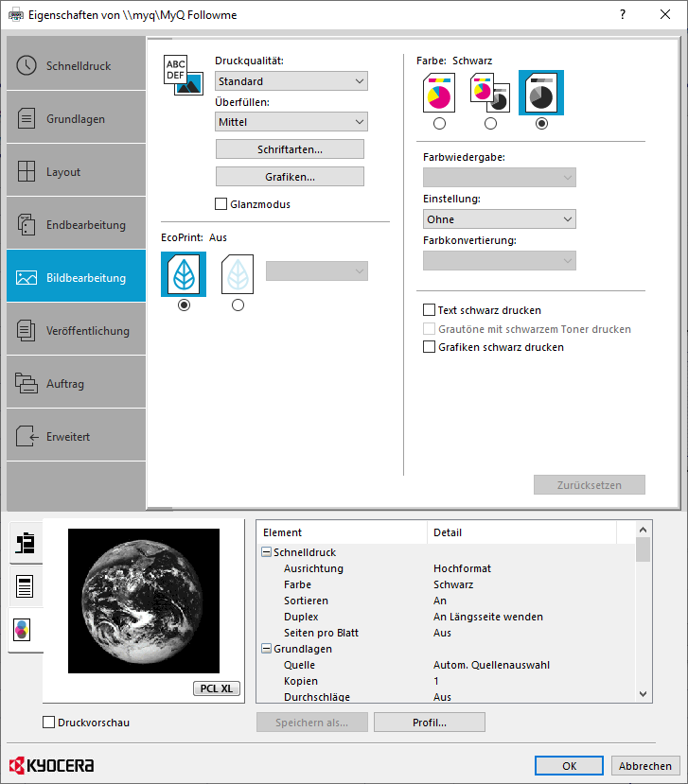The image size is (688, 784).
Task: Select the full color print icon
Action: (x=439, y=94)
